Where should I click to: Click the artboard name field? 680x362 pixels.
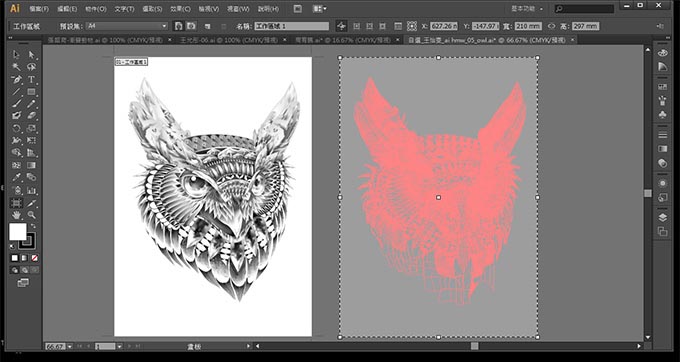point(291,26)
